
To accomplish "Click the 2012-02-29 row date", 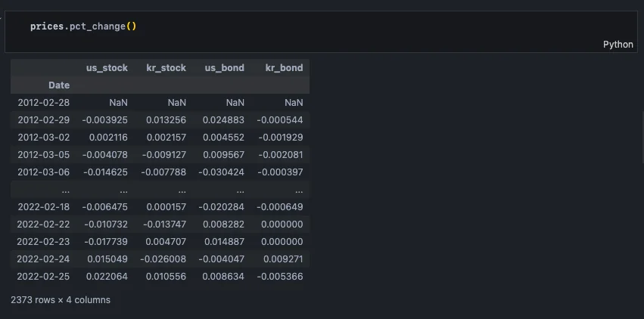I will (x=43, y=120).
